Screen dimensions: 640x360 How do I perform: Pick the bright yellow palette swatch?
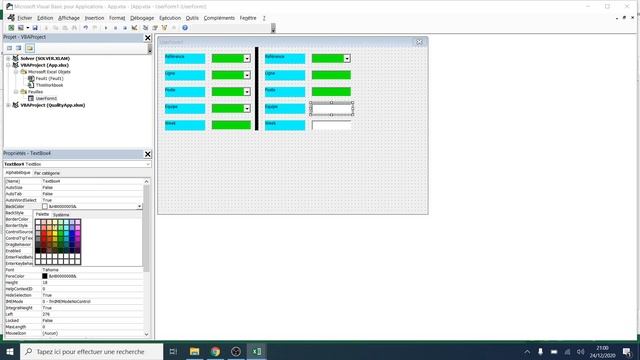tap(55, 233)
